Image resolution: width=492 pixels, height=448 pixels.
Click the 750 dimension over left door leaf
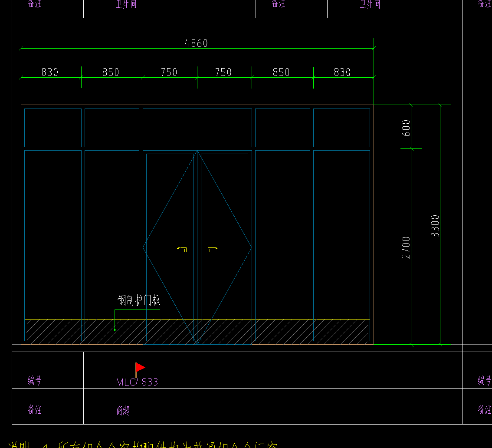click(x=169, y=72)
